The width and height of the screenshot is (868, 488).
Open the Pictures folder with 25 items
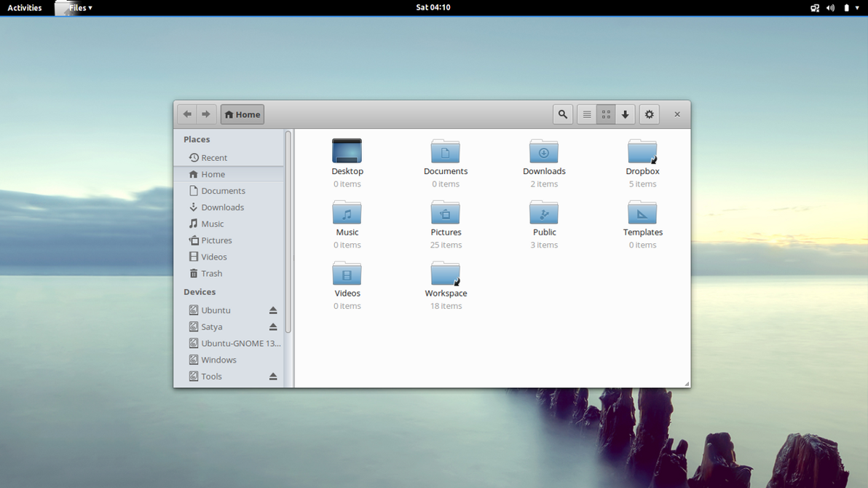445,213
